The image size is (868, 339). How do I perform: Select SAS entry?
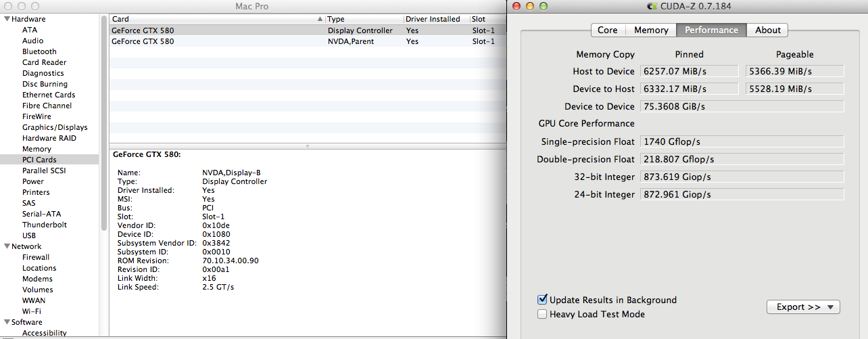click(29, 203)
